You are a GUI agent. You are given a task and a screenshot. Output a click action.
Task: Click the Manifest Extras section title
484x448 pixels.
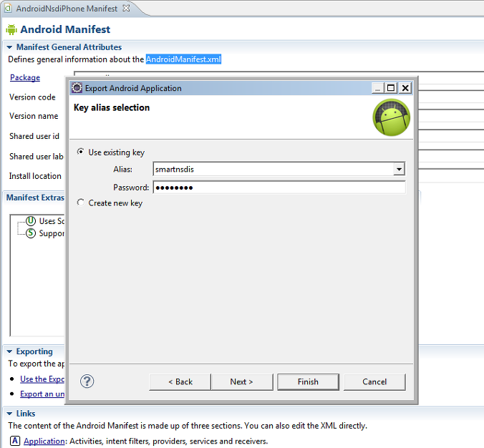[x=35, y=198]
